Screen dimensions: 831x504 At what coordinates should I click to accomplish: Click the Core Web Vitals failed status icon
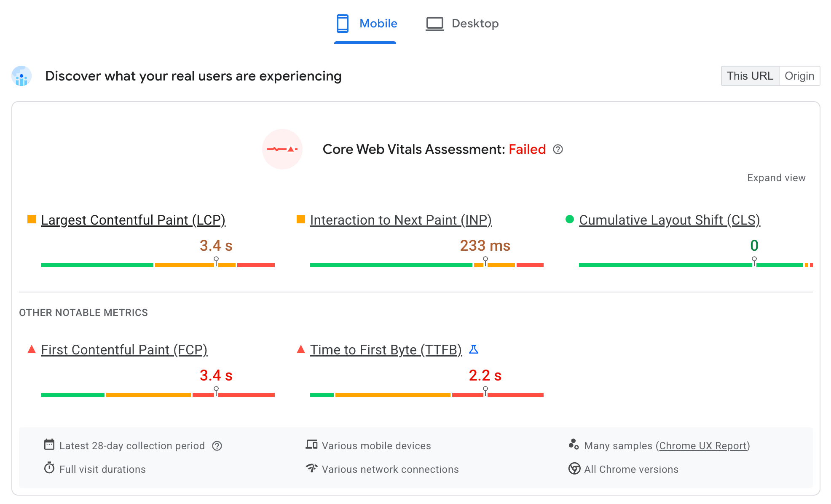point(283,150)
